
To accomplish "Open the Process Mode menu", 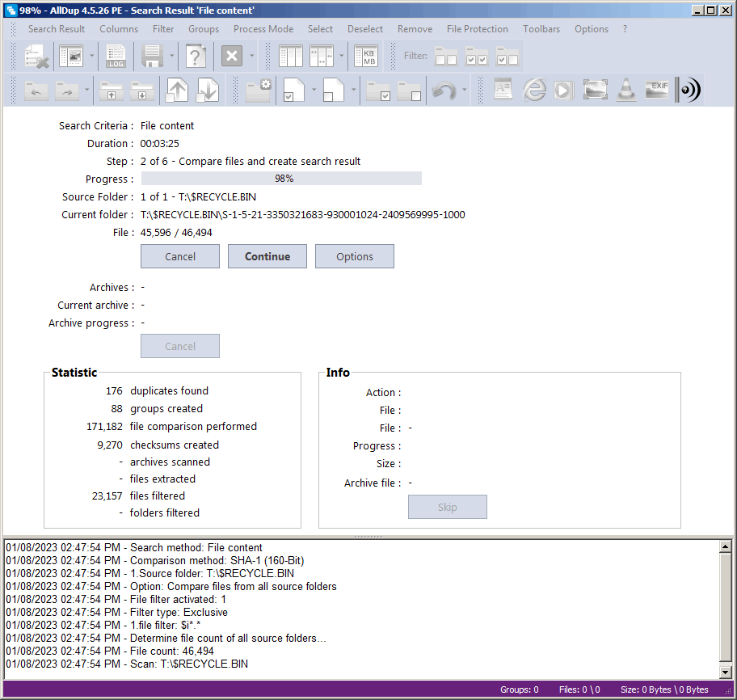I will [x=263, y=29].
